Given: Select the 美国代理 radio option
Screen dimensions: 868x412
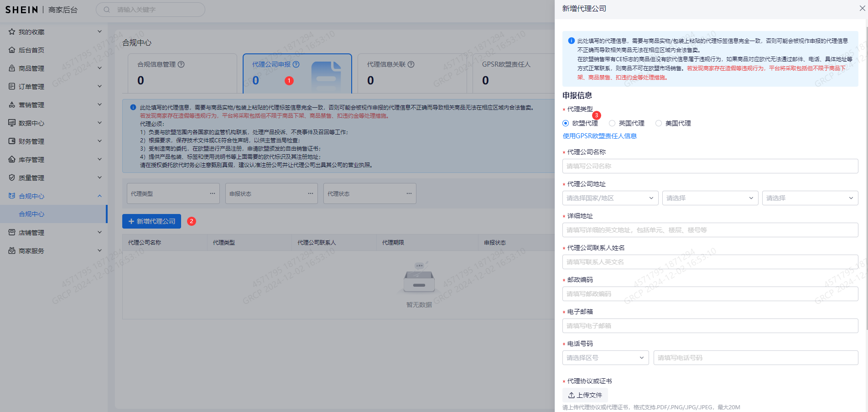Looking at the screenshot, I should 659,123.
